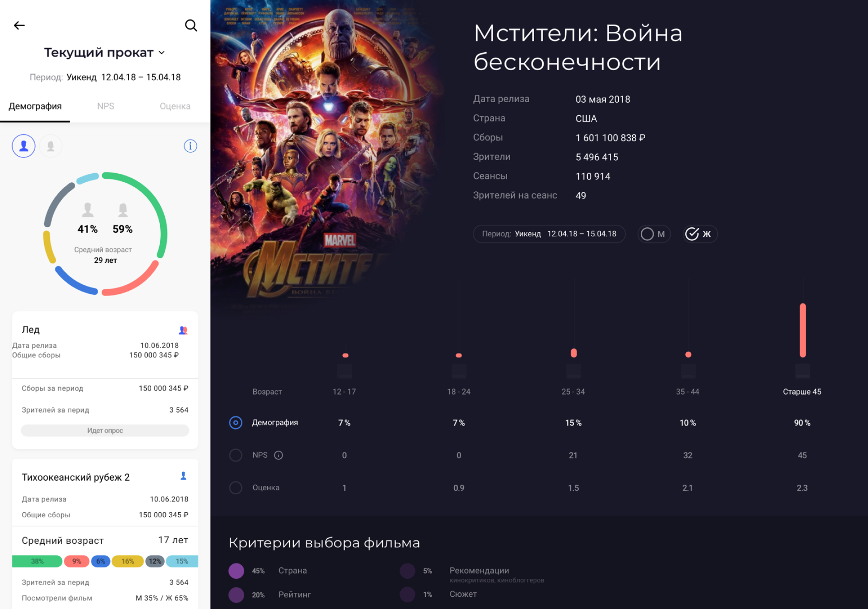Click the purple circle next to Страна
Image resolution: width=868 pixels, height=609 pixels.
click(x=236, y=571)
